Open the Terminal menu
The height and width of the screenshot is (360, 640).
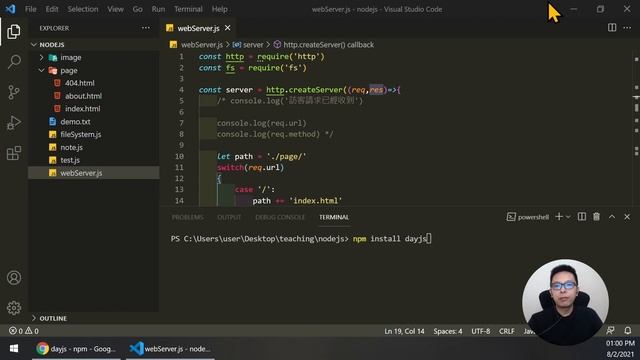click(188, 9)
